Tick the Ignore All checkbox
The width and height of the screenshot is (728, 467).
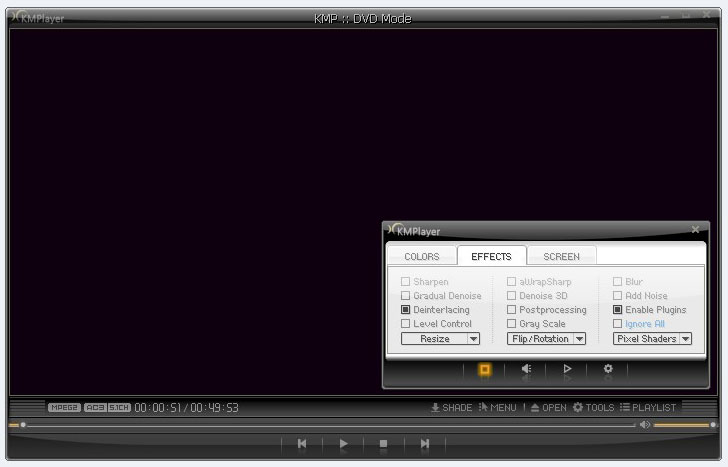coord(617,324)
